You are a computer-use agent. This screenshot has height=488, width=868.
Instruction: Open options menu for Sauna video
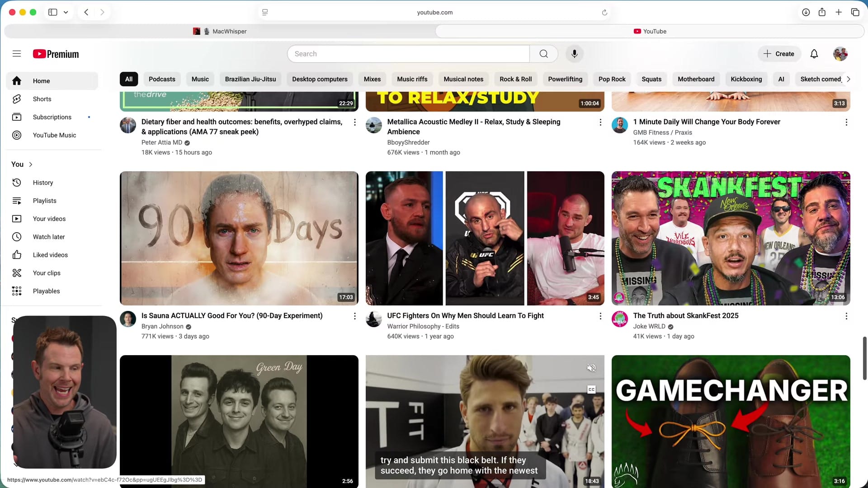pos(354,316)
